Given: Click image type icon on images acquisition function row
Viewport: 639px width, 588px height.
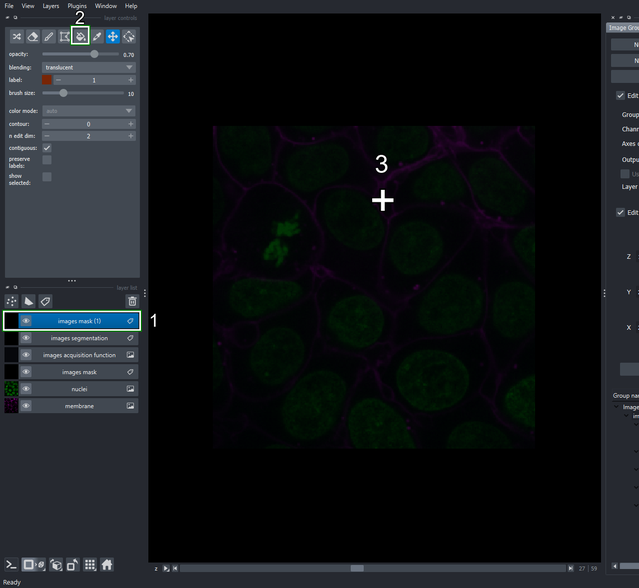Looking at the screenshot, I should pos(130,355).
